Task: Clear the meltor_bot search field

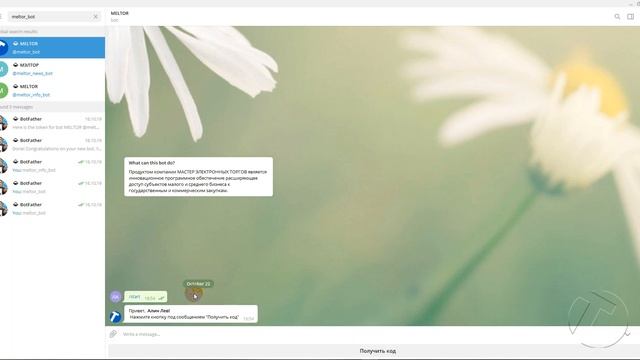Action: (x=96, y=17)
